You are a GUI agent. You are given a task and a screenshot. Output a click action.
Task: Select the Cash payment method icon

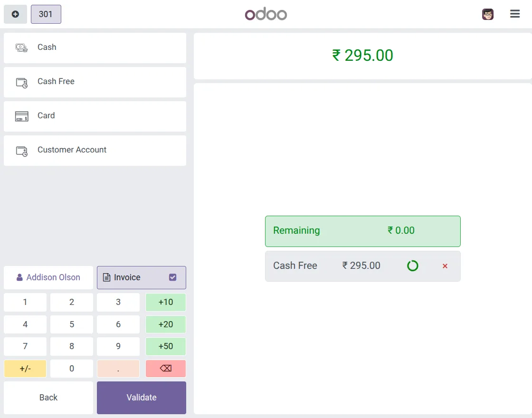[21, 47]
